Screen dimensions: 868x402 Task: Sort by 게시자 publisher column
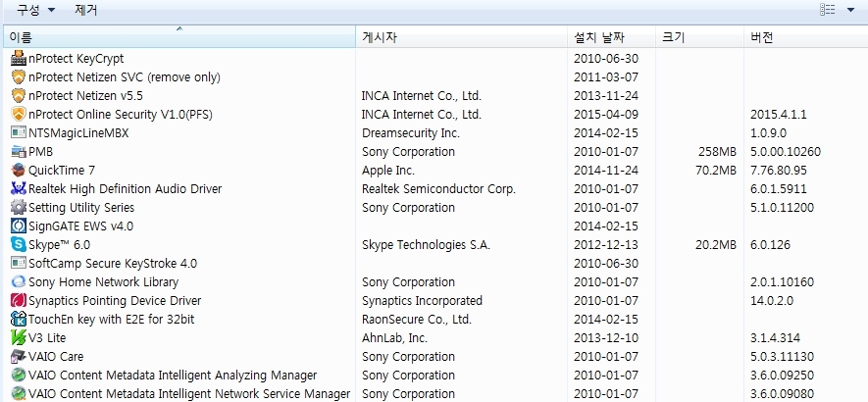click(x=380, y=38)
